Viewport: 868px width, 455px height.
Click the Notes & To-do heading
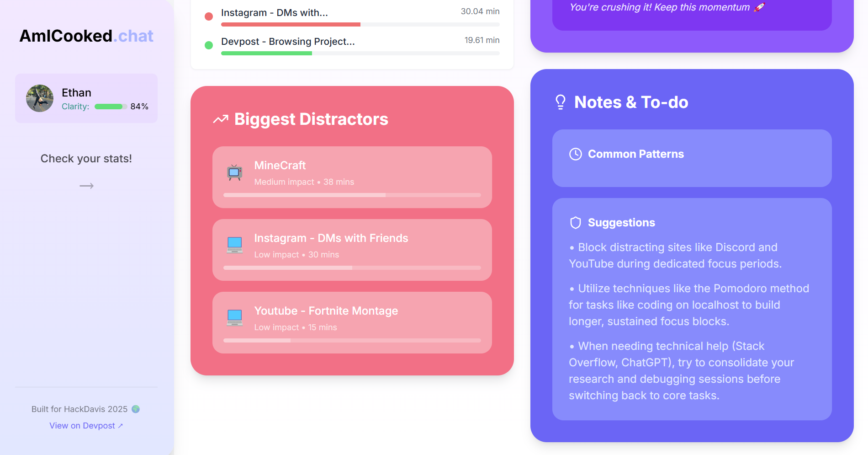631,102
